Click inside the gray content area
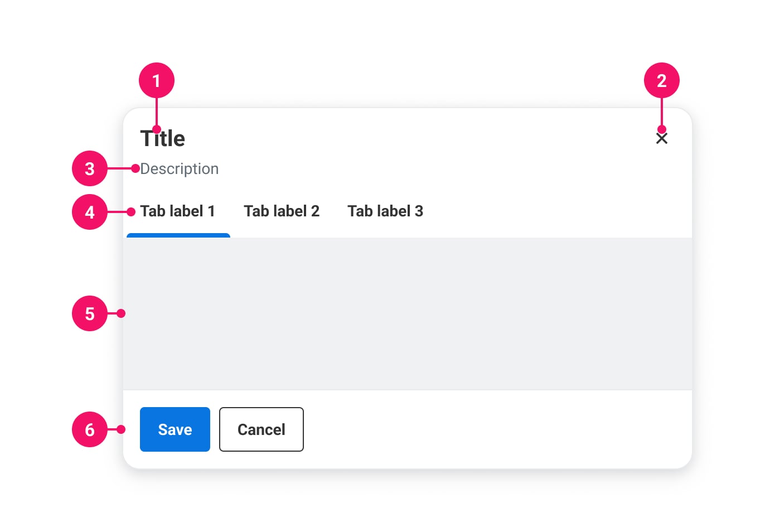This screenshot has width=765, height=532. tap(407, 313)
